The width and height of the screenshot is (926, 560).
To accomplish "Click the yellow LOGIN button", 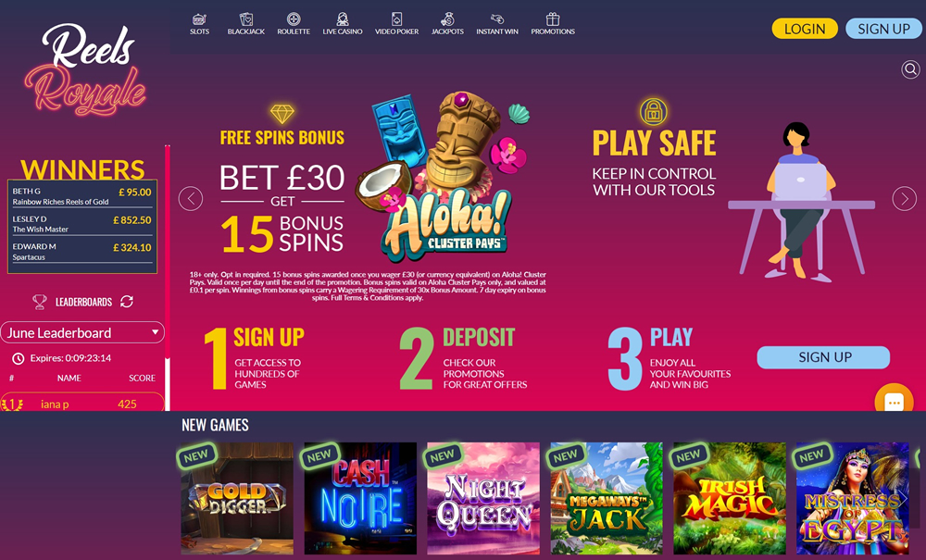I will pos(805,29).
